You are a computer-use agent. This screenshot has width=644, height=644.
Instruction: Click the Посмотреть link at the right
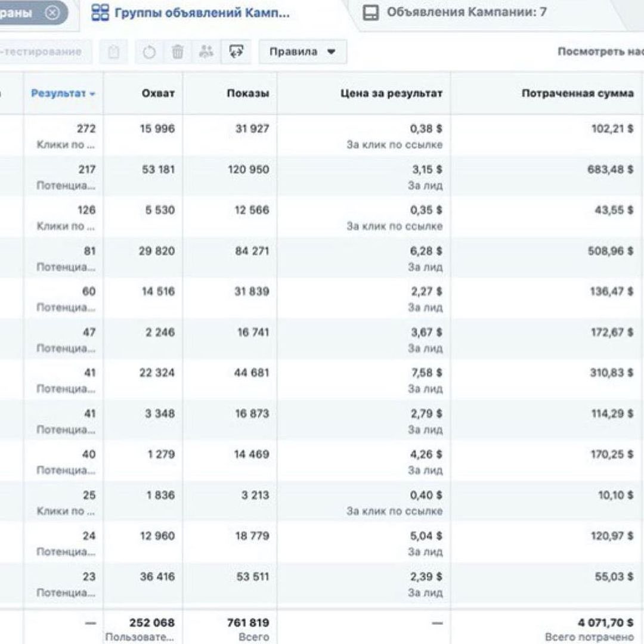coord(599,52)
